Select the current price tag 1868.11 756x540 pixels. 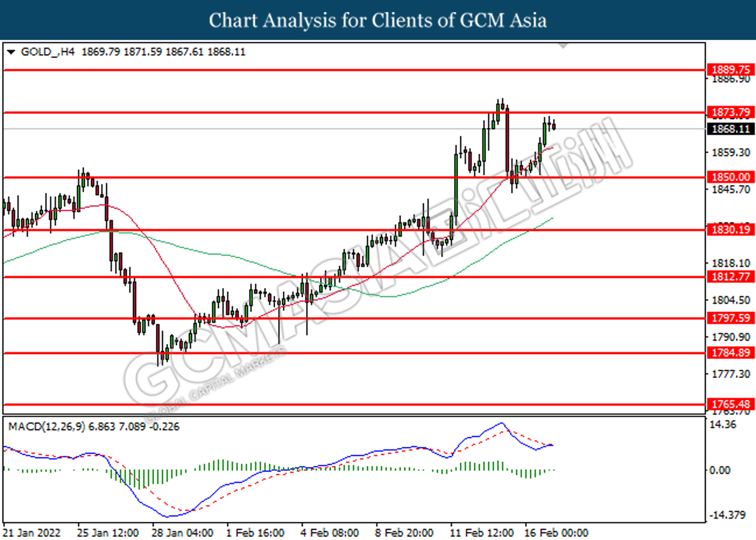pos(731,129)
